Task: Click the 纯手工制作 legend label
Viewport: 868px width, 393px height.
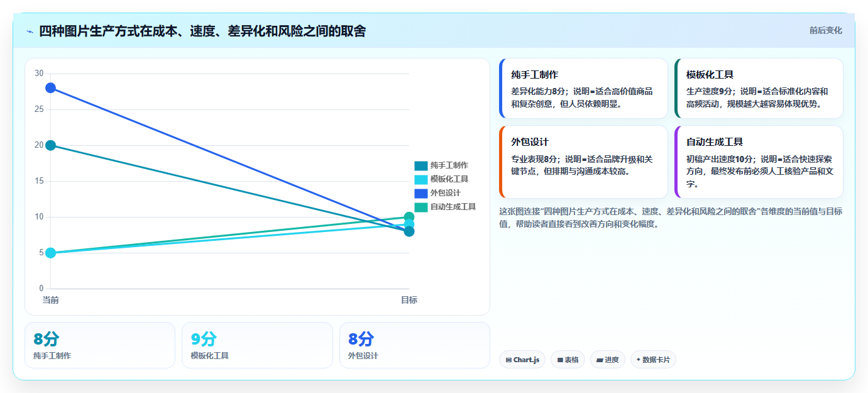Action: coord(449,165)
